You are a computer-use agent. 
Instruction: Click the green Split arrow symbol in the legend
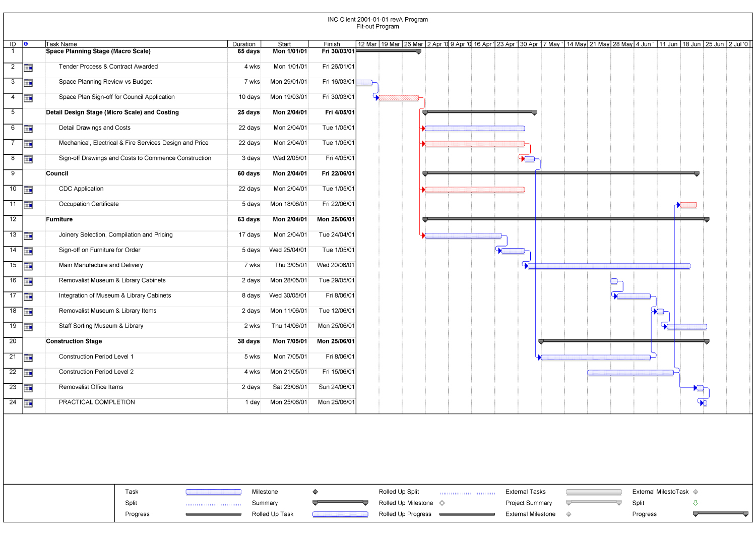(x=696, y=503)
